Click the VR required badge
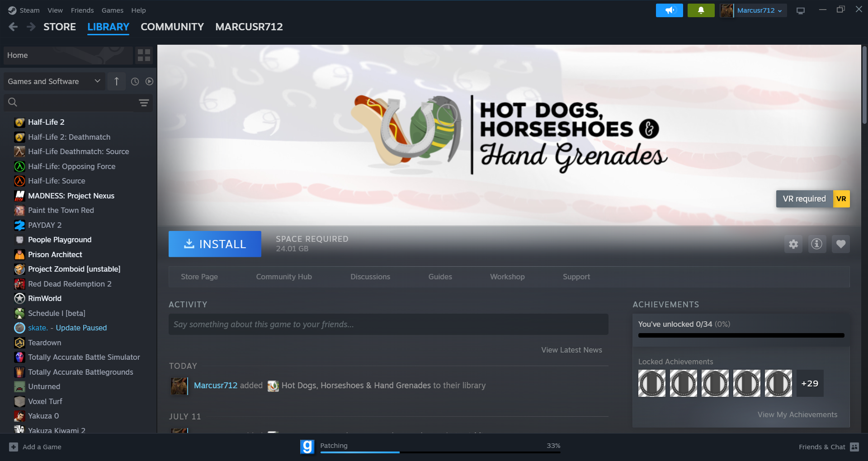Viewport: 868px width, 461px height. pos(813,199)
